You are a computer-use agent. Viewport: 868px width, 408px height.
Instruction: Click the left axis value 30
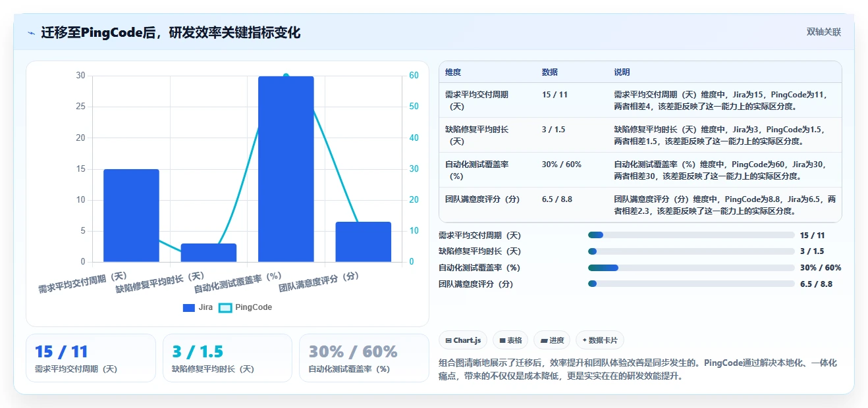[80, 76]
